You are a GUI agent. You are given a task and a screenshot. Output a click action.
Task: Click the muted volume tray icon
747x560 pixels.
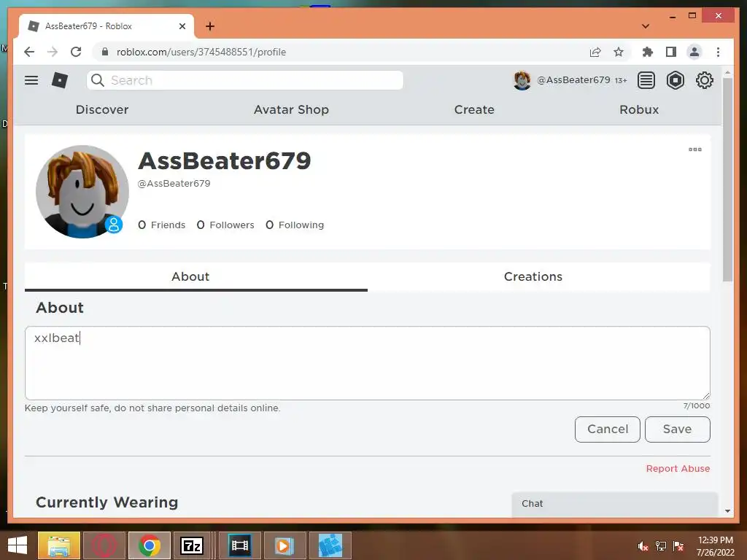643,546
